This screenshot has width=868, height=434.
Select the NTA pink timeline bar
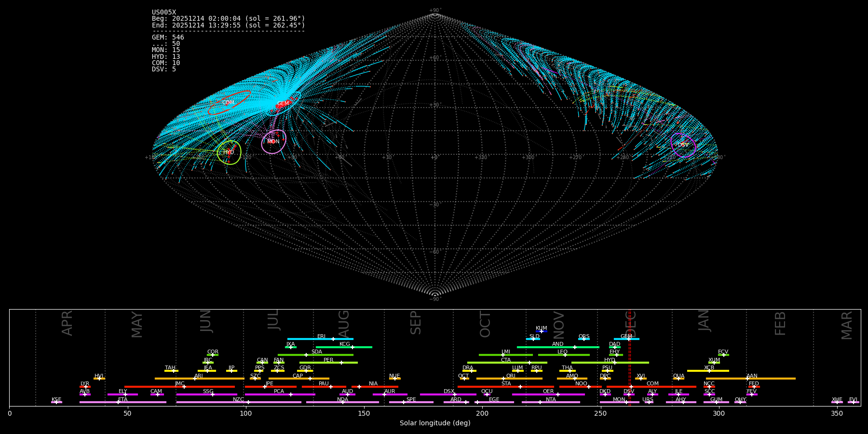point(551,402)
